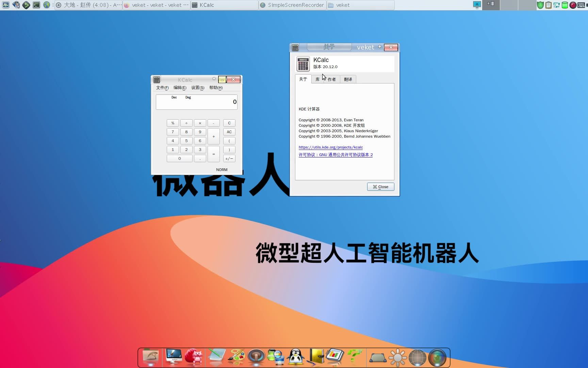Click the touchpad icon in the dock
The width and height of the screenshot is (588, 368).
[x=378, y=357]
